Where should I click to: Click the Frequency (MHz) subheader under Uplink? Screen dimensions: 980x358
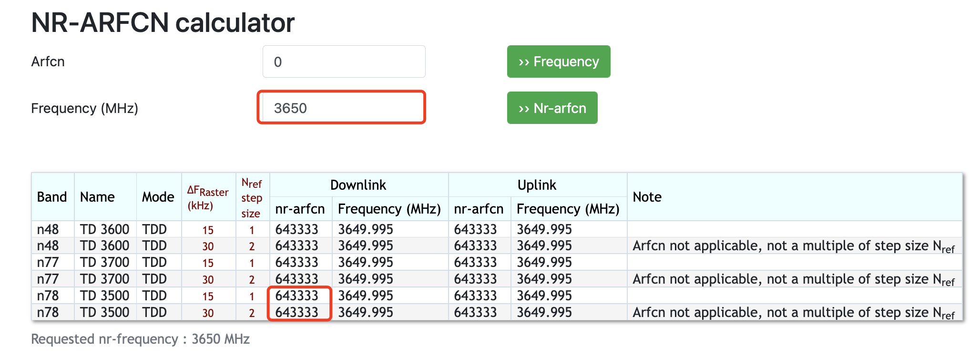(x=568, y=209)
